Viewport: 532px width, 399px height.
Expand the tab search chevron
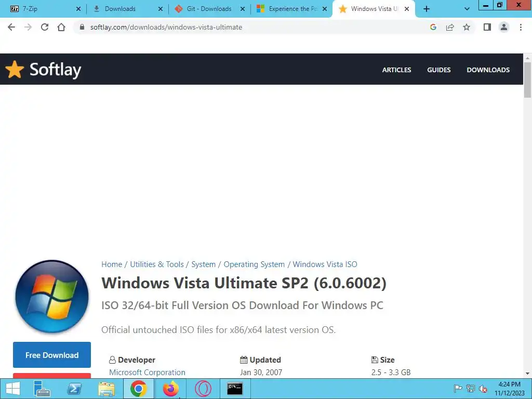pos(467,9)
